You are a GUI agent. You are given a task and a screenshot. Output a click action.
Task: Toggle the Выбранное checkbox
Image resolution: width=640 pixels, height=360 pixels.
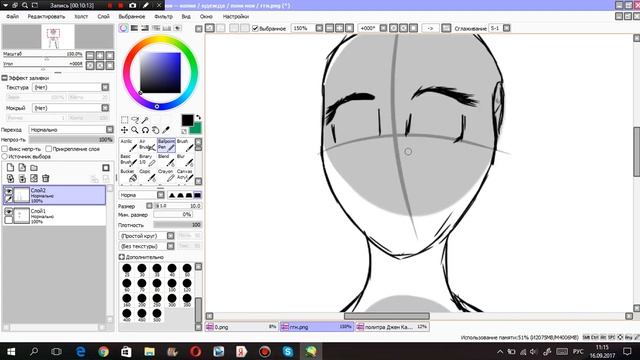pos(256,28)
